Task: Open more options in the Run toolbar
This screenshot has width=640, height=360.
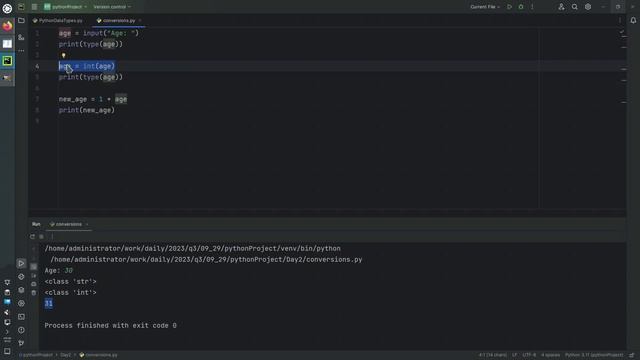Action: (52, 236)
